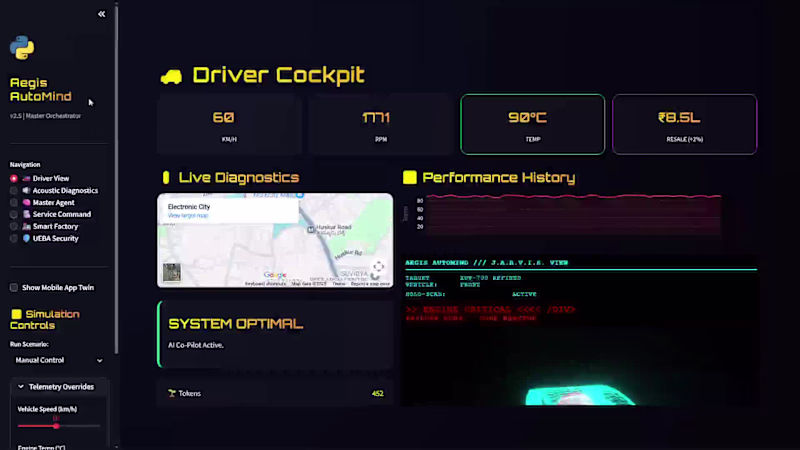Click Report a map error link
Image resolution: width=800 pixels, height=450 pixels.
pos(370,284)
